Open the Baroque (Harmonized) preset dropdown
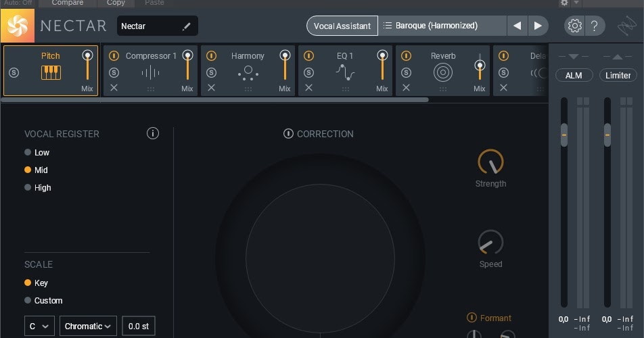644x338 pixels. click(442, 26)
